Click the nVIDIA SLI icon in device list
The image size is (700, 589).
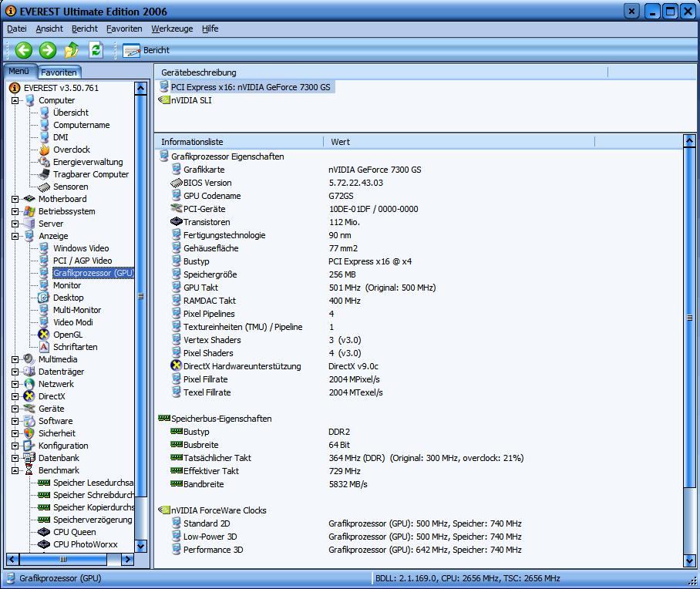(x=164, y=100)
